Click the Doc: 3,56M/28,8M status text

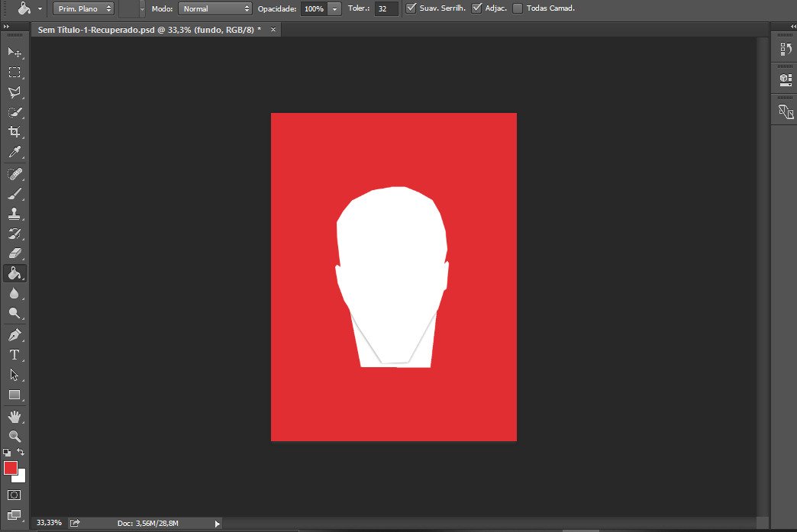pyautogui.click(x=148, y=524)
